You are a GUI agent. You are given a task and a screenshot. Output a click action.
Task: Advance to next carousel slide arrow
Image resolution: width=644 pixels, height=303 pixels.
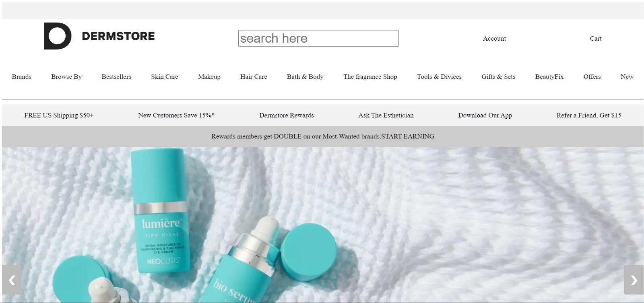(x=634, y=280)
